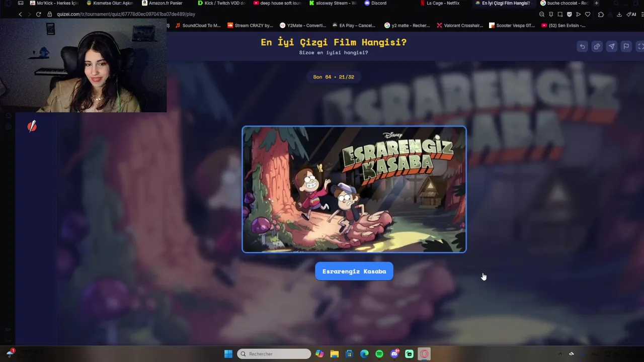Toggle fullscreen icon in quiz header
644x362 pixels.
pos(640,47)
